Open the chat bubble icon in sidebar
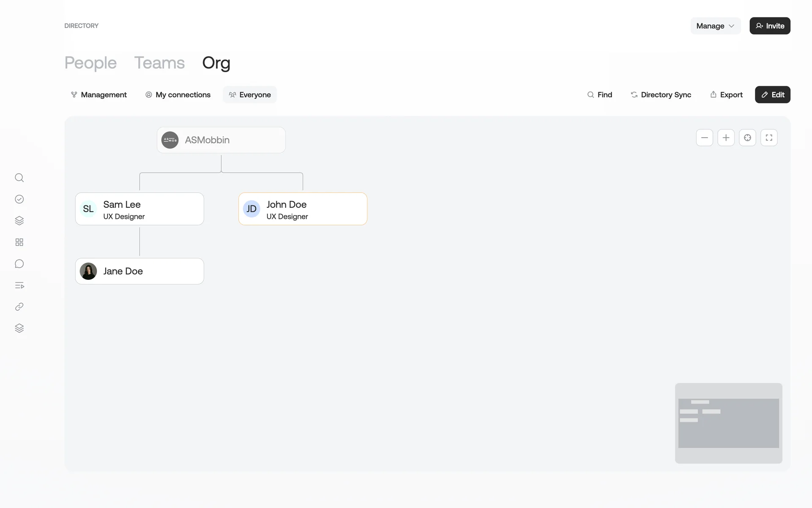812x508 pixels. click(x=19, y=264)
